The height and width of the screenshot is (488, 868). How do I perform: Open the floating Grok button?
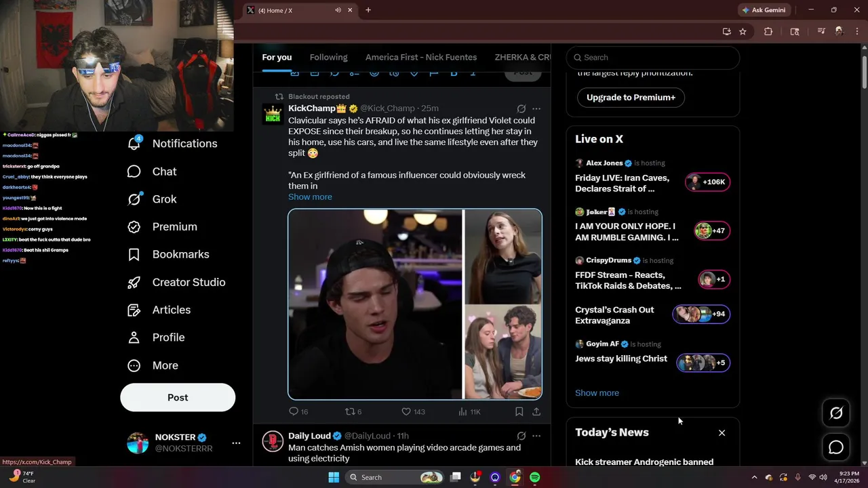(x=836, y=413)
